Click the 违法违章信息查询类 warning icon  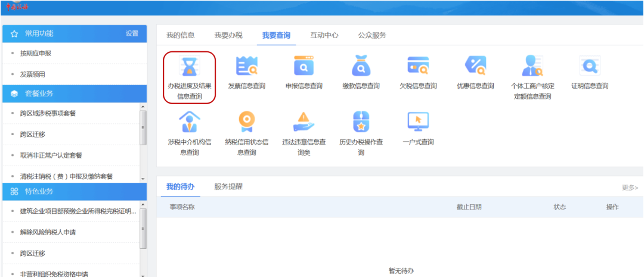304,122
